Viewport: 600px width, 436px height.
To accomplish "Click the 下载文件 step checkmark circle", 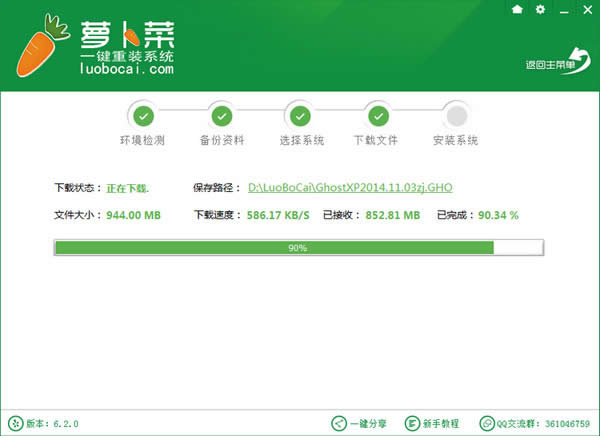I will (377, 114).
